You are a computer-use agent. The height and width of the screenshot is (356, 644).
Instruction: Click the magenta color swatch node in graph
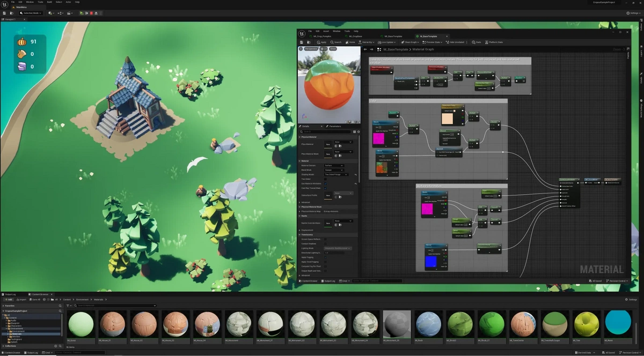(x=379, y=138)
